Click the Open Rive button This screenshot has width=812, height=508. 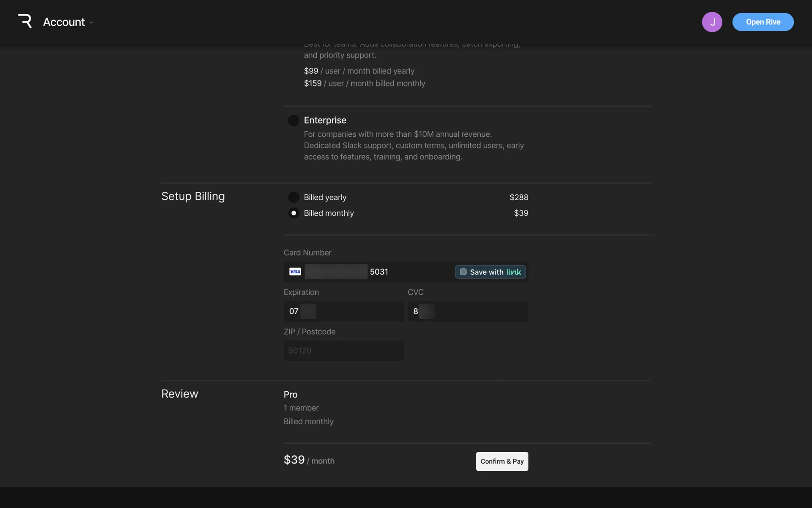pos(763,22)
